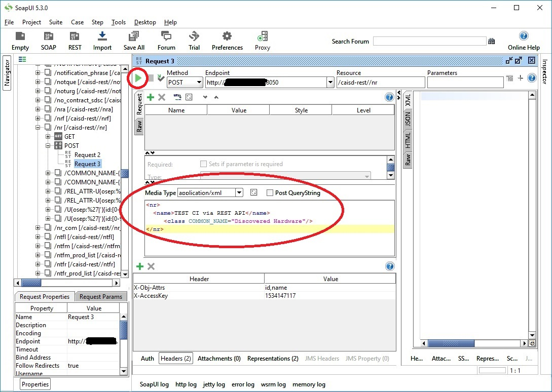Enable the Post QueryString checkbox
Screen dimensions: 552x392
(270, 193)
